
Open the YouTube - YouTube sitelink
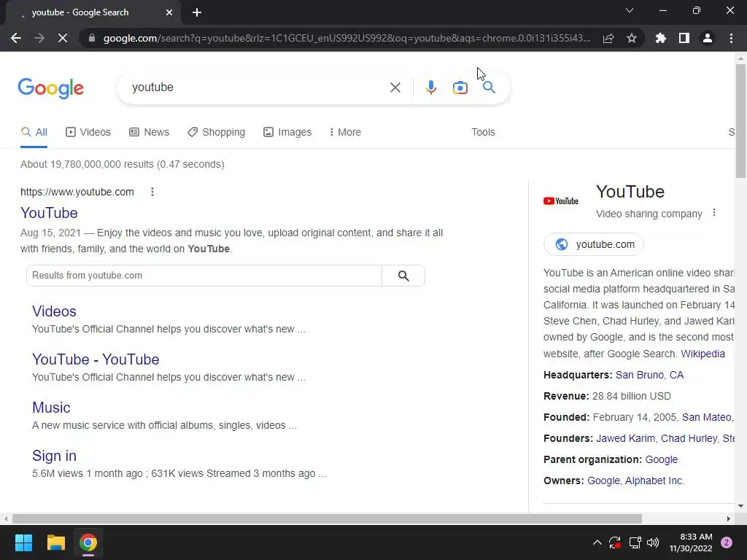(x=96, y=359)
